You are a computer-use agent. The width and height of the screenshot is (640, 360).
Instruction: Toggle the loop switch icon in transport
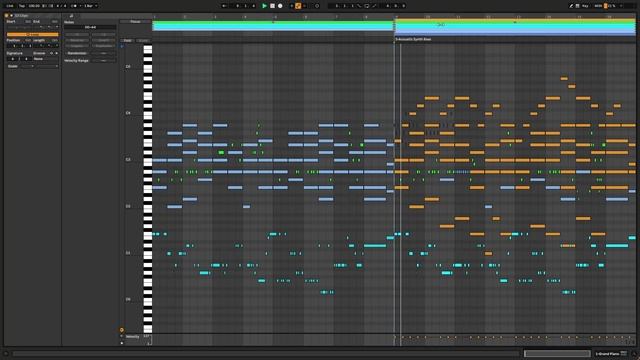(367, 6)
